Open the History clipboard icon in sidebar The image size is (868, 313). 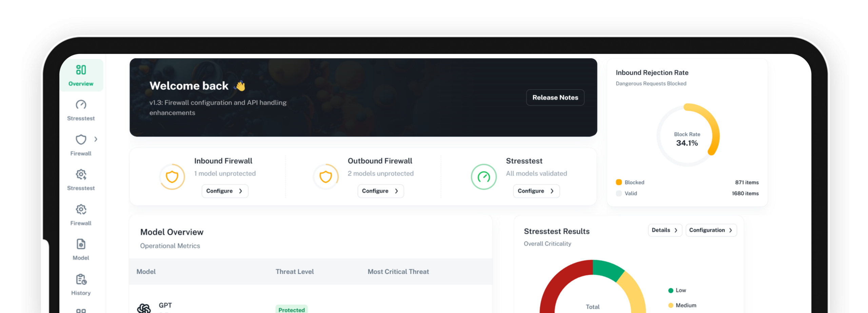coord(81,280)
